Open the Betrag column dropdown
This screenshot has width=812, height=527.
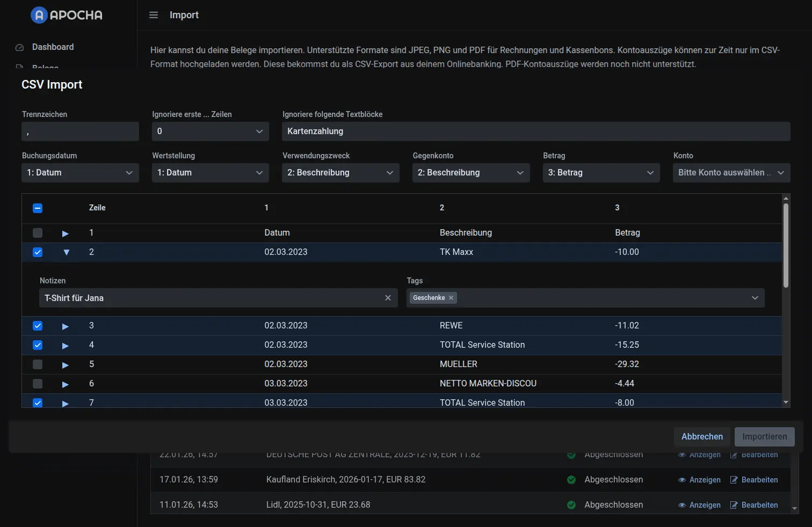601,173
